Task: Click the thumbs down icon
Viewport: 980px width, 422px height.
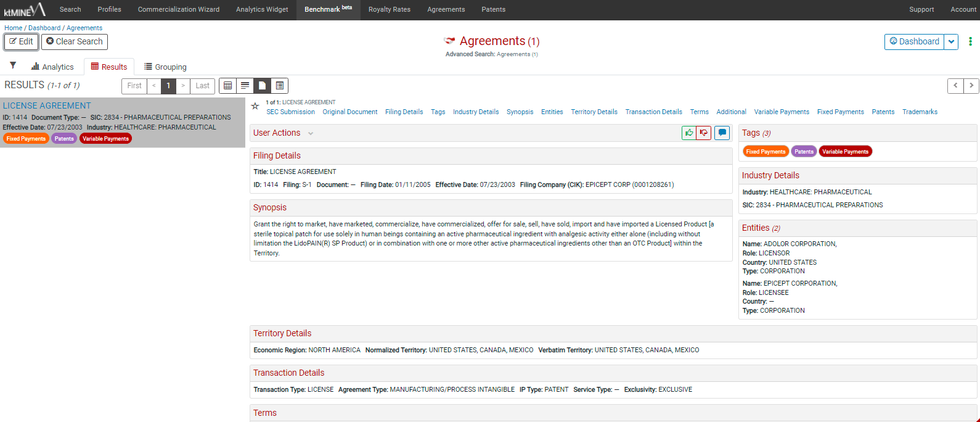Action: click(x=703, y=133)
